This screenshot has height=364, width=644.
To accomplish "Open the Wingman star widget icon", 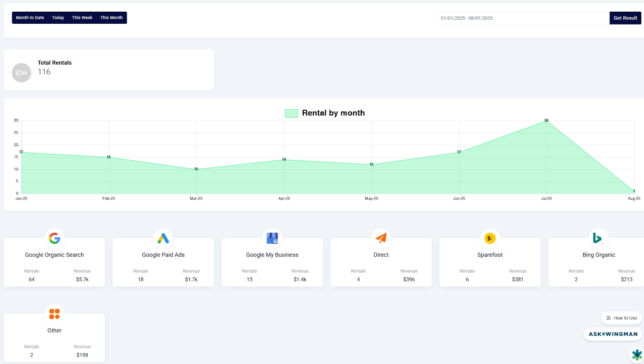I will click(x=637, y=355).
